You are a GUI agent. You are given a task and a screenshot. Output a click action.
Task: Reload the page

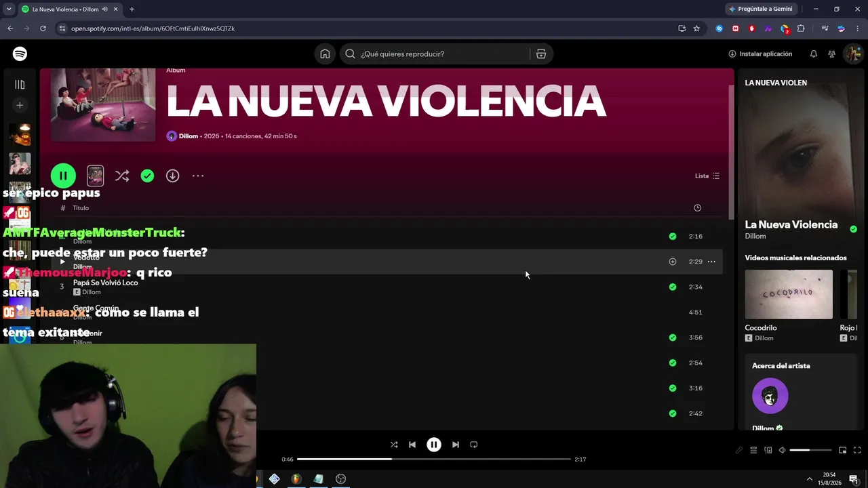pos(43,28)
